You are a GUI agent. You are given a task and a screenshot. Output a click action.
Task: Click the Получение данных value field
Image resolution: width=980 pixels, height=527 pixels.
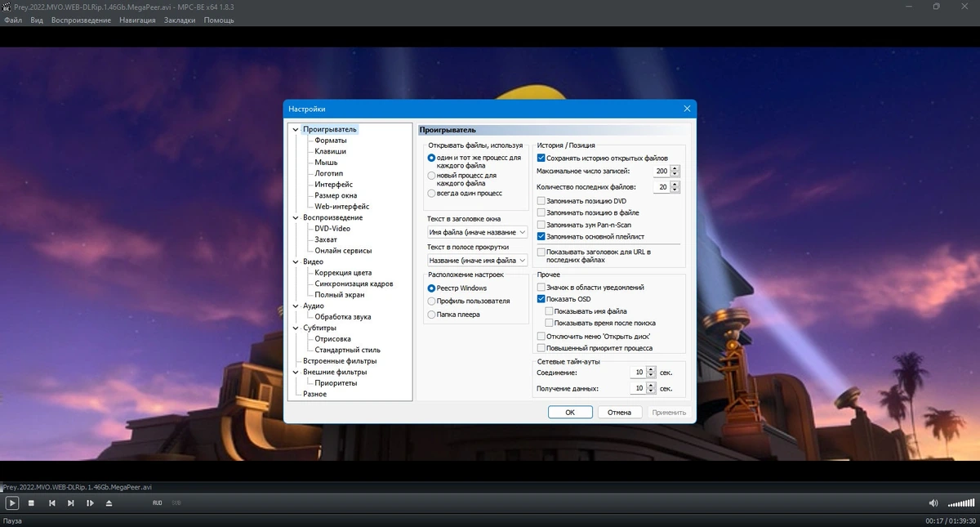click(639, 389)
